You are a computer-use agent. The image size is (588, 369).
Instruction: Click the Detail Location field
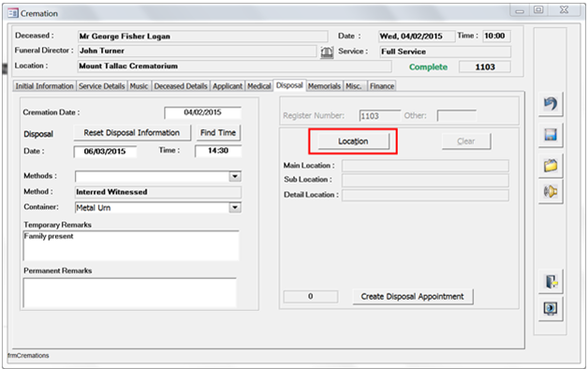click(425, 196)
